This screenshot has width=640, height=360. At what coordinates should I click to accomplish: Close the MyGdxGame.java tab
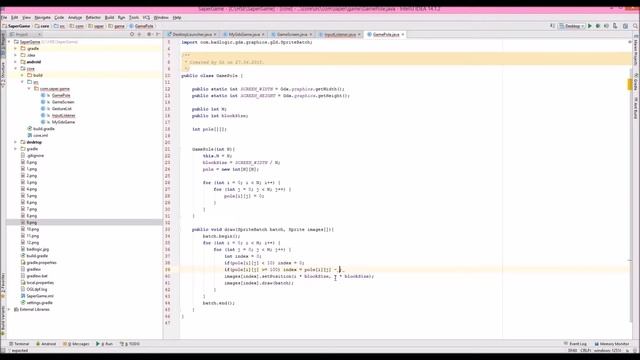click(x=263, y=35)
